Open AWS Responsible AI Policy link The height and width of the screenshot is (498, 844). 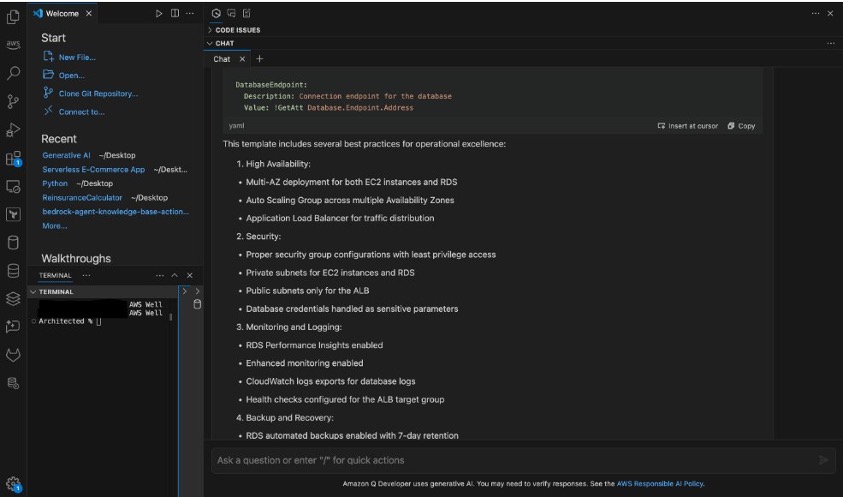pyautogui.click(x=660, y=483)
